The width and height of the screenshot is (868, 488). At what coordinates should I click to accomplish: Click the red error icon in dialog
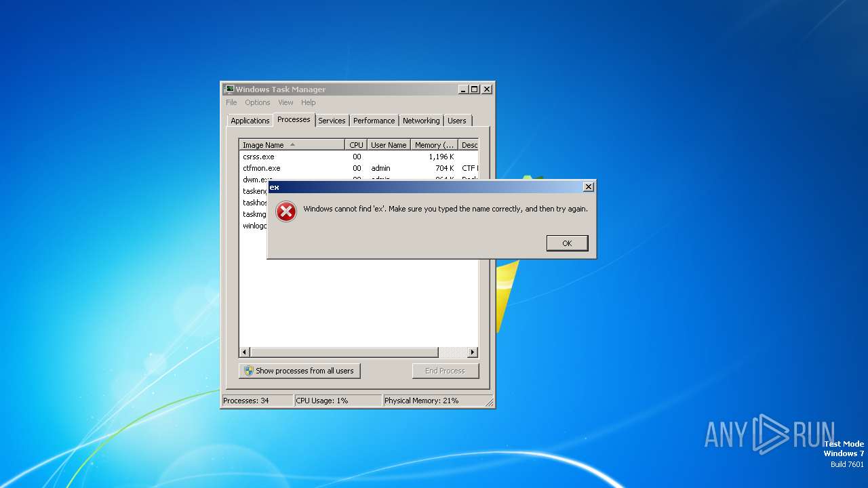coord(286,211)
